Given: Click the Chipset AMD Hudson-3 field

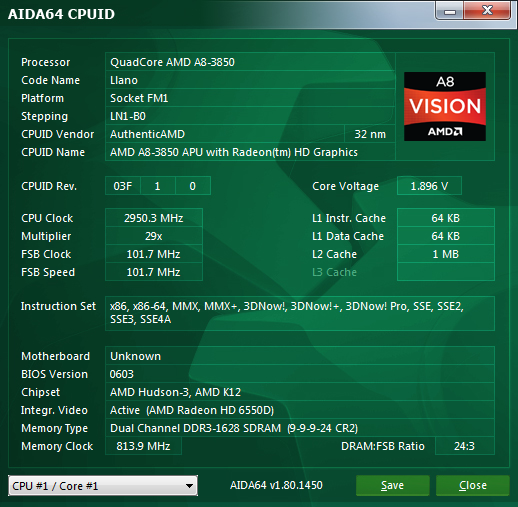Looking at the screenshot, I should [x=300, y=392].
